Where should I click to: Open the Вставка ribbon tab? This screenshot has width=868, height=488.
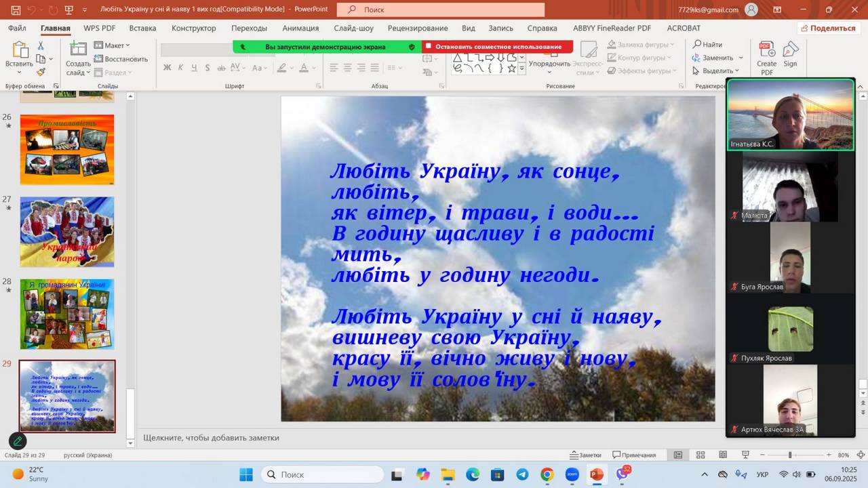[142, 28]
